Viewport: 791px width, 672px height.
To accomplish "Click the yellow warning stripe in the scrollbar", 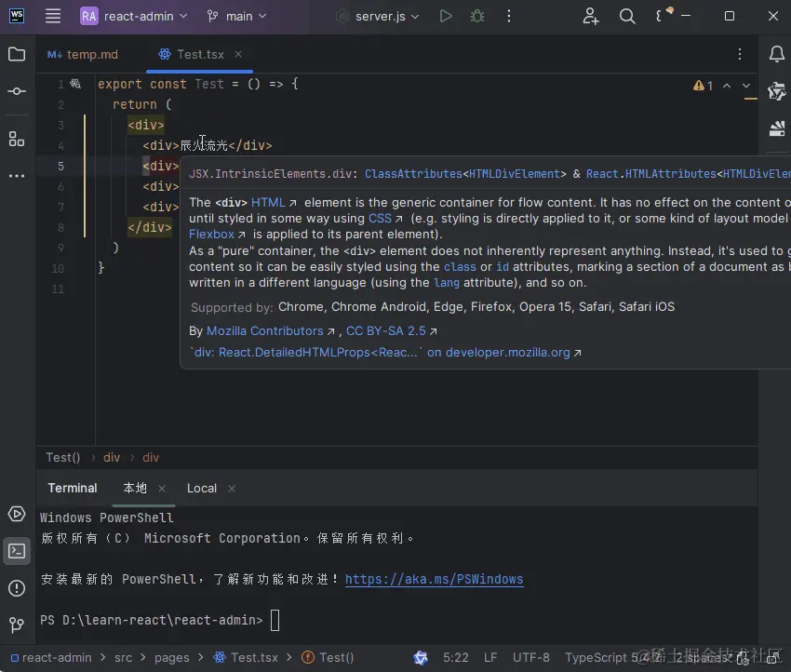I will (x=751, y=99).
